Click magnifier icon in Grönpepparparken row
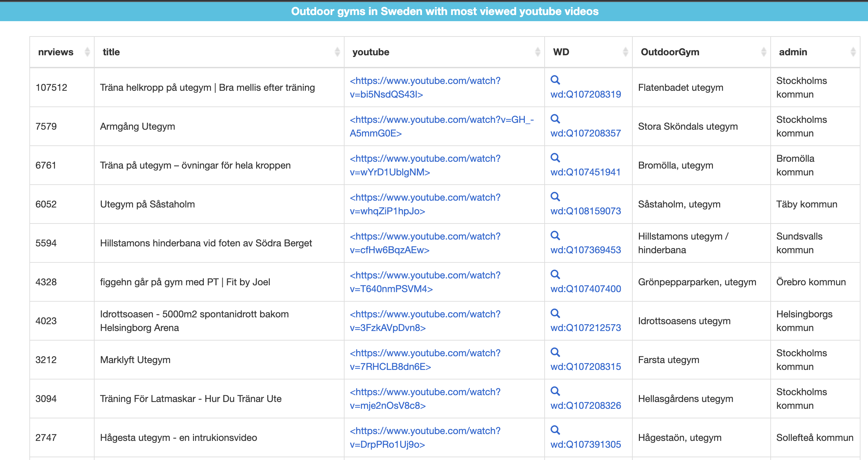 [555, 274]
